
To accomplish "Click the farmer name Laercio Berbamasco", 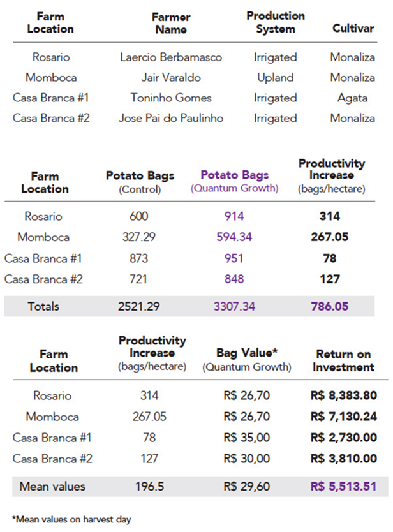I will coord(171,57).
